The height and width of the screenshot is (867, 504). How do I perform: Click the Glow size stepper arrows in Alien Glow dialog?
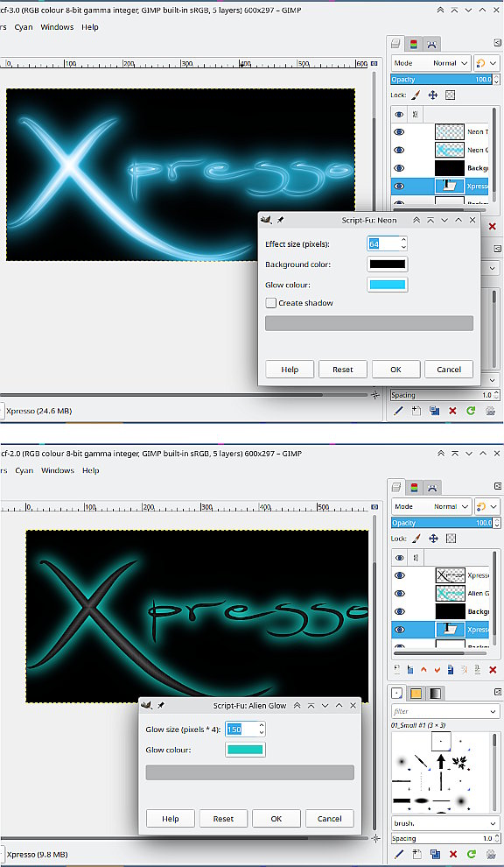pos(262,730)
